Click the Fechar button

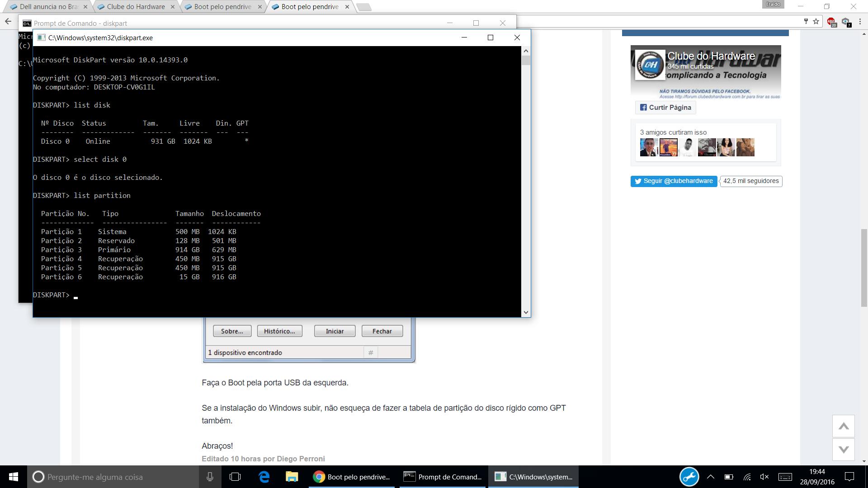click(x=382, y=331)
